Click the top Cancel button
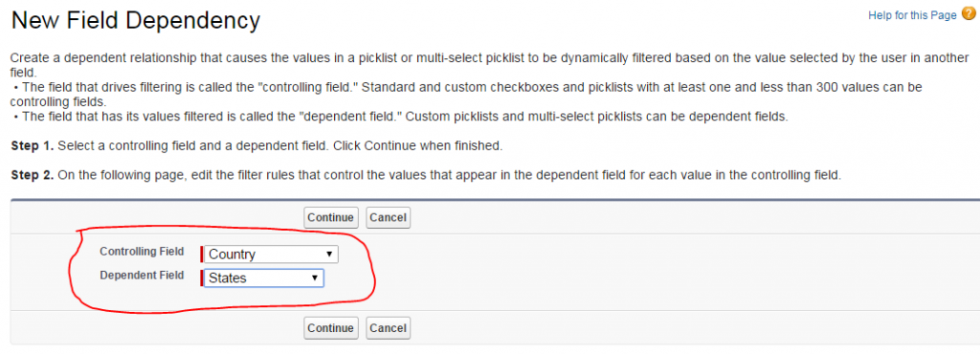 click(388, 218)
